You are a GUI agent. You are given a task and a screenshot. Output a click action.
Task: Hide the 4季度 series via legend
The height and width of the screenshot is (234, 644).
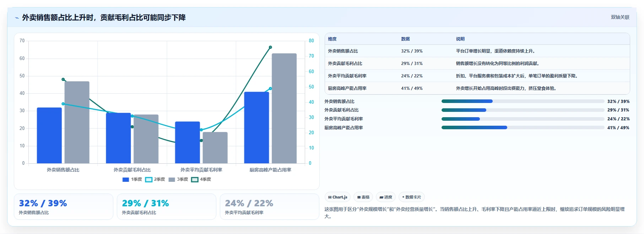[201, 179]
